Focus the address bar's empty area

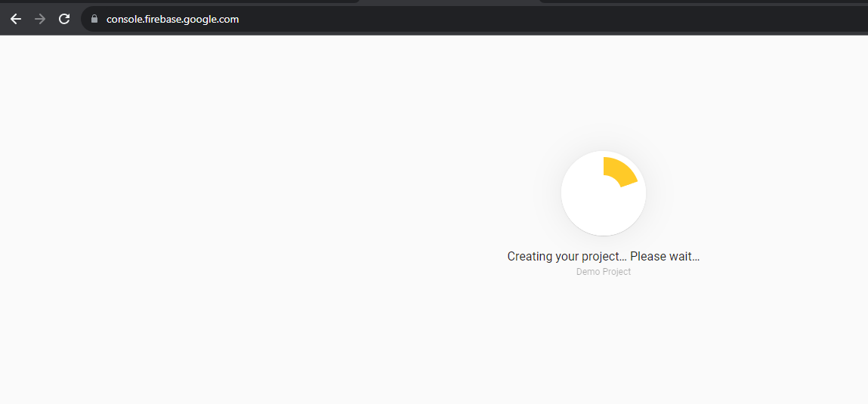tap(529, 19)
